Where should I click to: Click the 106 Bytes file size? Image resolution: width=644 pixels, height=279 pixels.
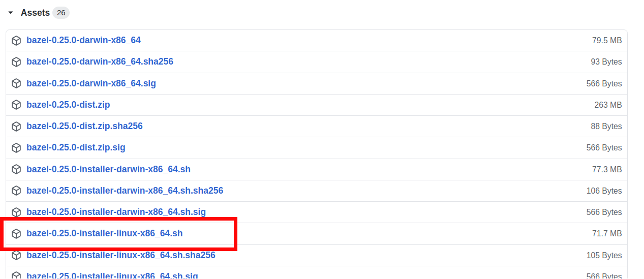(x=604, y=191)
